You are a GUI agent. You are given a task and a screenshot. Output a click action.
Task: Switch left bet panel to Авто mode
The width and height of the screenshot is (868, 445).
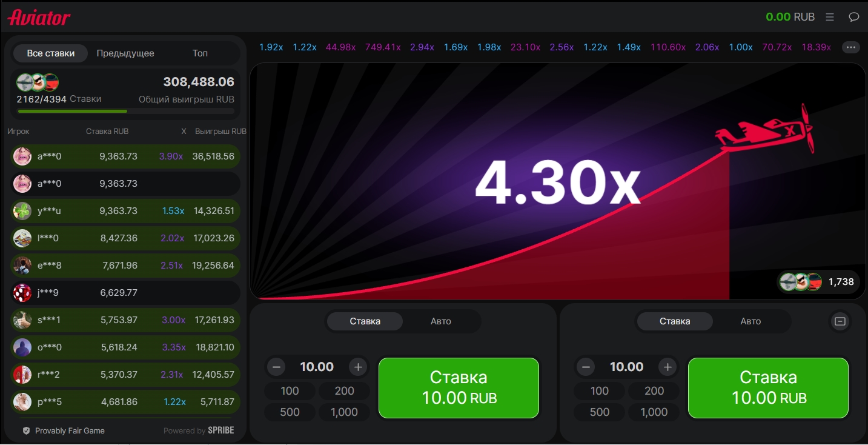point(440,321)
